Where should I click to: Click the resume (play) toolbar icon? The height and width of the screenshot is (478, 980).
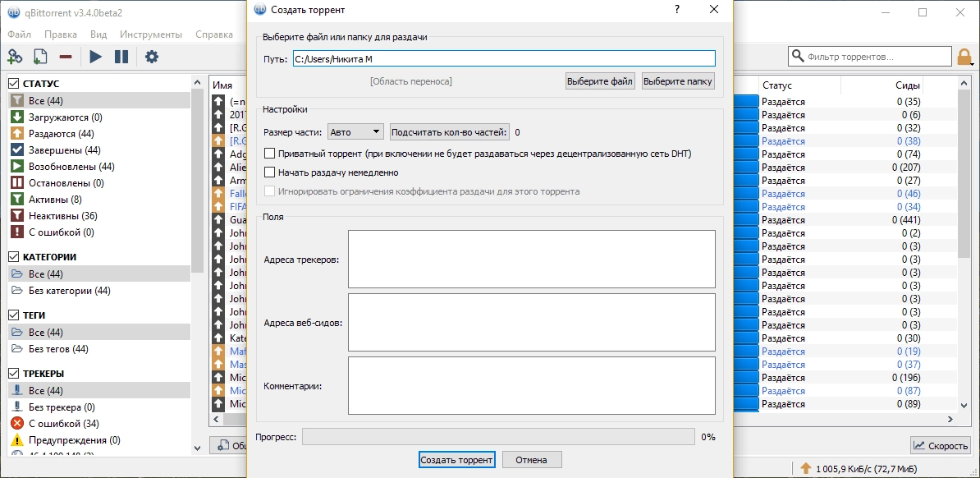click(96, 57)
